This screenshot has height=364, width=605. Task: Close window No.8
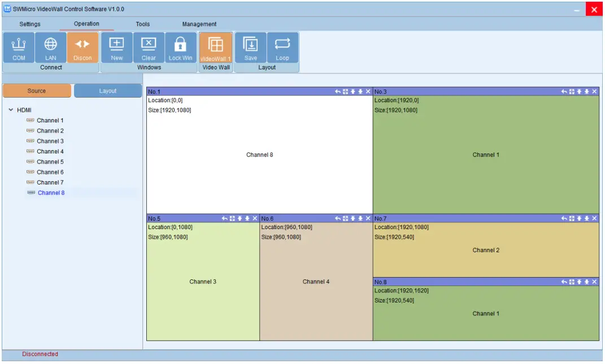594,282
